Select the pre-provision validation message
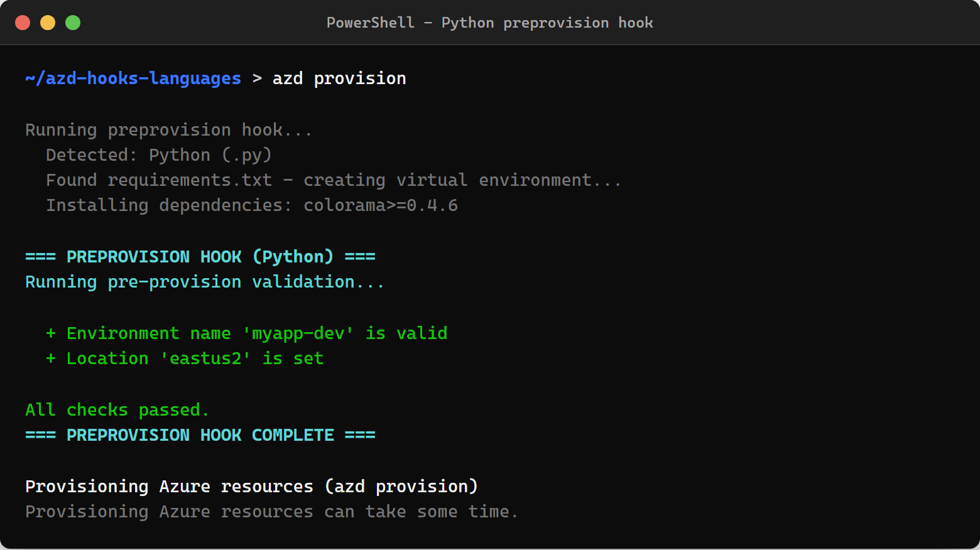The image size is (980, 550). click(204, 281)
